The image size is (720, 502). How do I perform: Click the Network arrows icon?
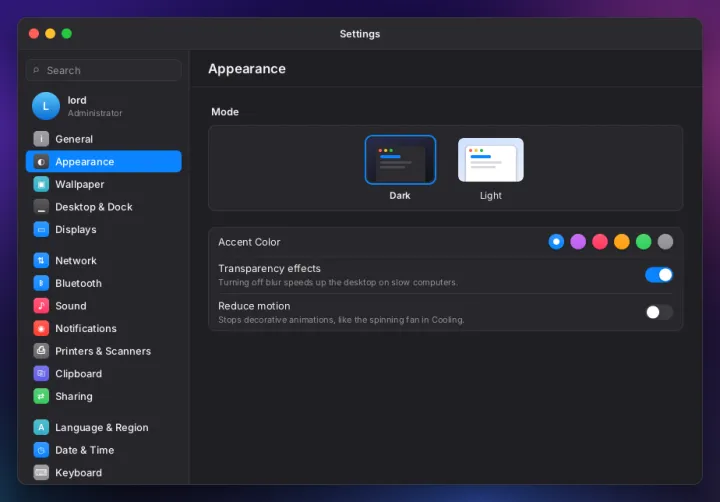tap(41, 260)
